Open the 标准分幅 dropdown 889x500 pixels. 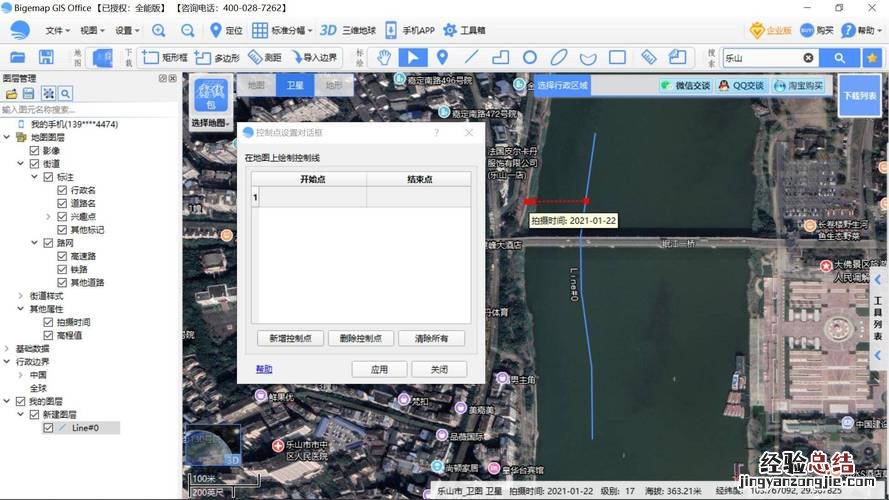click(x=279, y=30)
